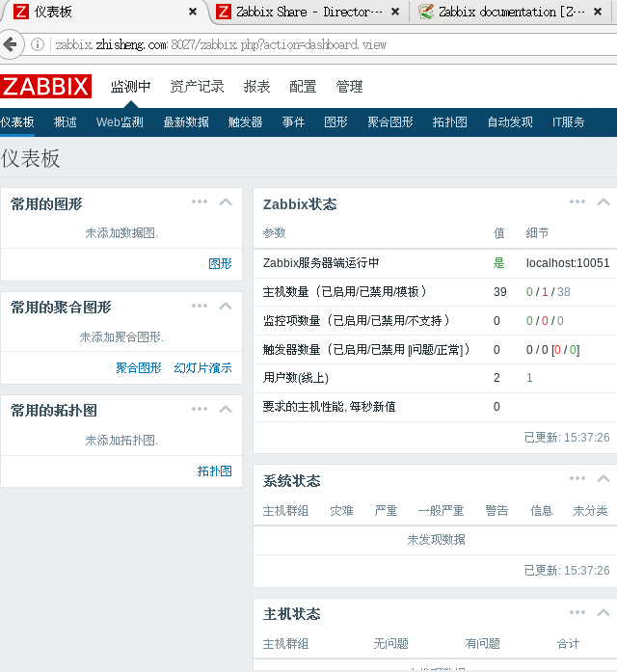The image size is (617, 672).
Task: Select IT服务 submenu item
Action: 568,122
